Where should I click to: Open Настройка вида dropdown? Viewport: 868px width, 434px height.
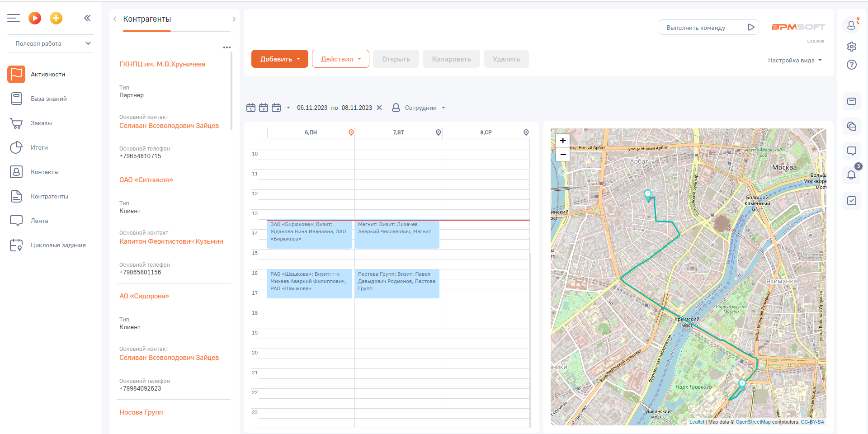pos(795,60)
